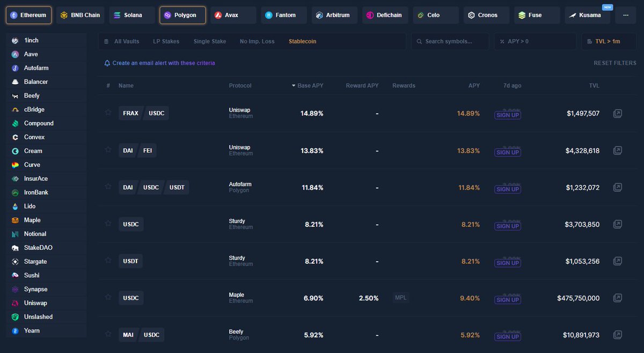The image size is (644, 353).
Task: Filter by Lido protocol
Action: [46, 206]
